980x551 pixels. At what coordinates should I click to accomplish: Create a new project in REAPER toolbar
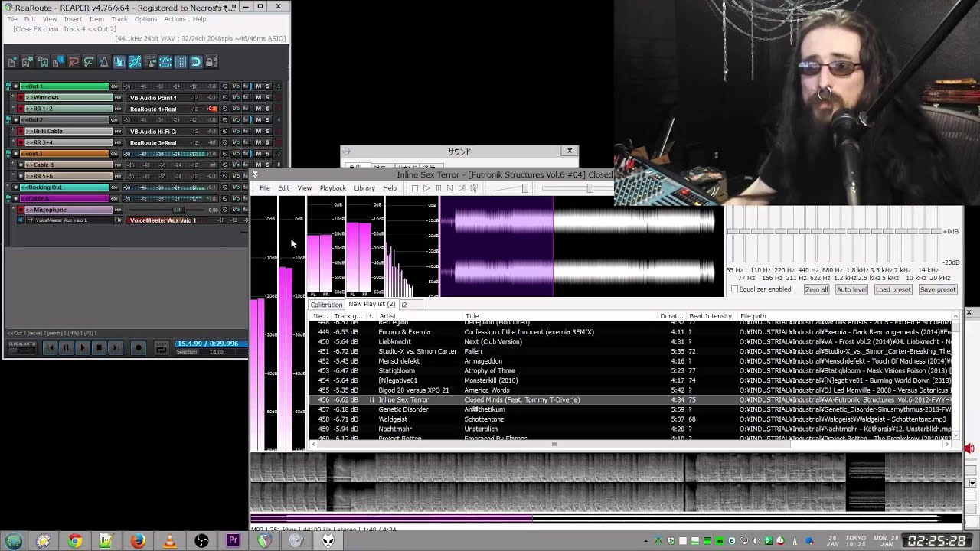(12, 62)
